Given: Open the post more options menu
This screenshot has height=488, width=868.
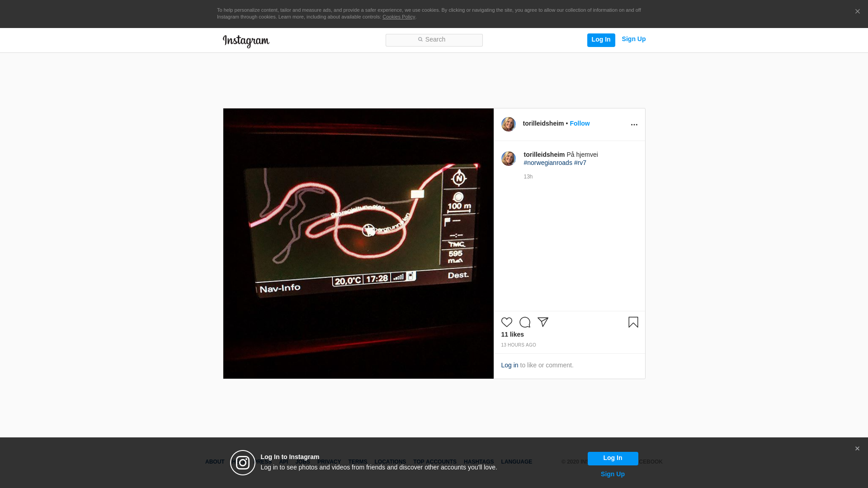Looking at the screenshot, I should pyautogui.click(x=634, y=125).
